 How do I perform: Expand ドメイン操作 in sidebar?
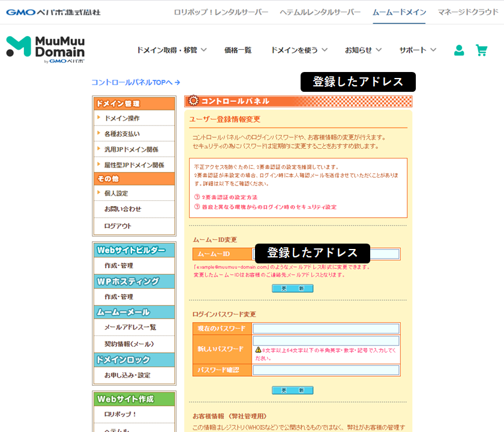[134, 118]
